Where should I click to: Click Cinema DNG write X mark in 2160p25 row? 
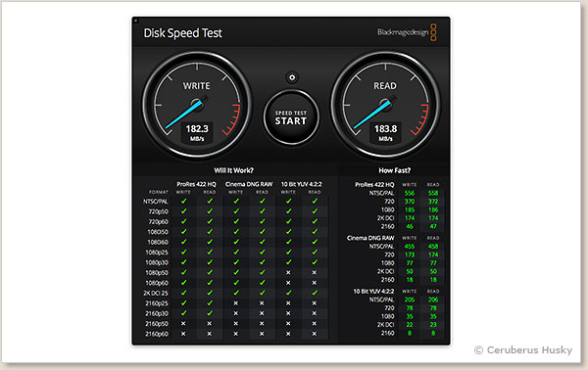235,303
